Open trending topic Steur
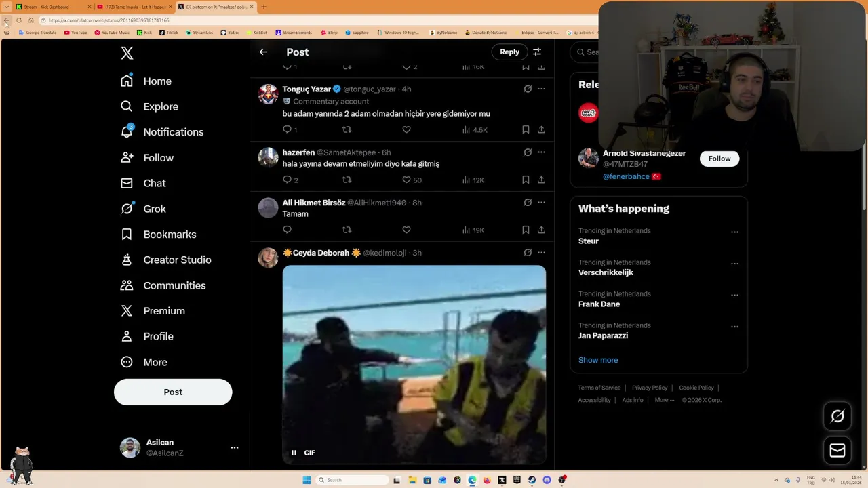Screen dimensions: 868x488 click(x=589, y=241)
